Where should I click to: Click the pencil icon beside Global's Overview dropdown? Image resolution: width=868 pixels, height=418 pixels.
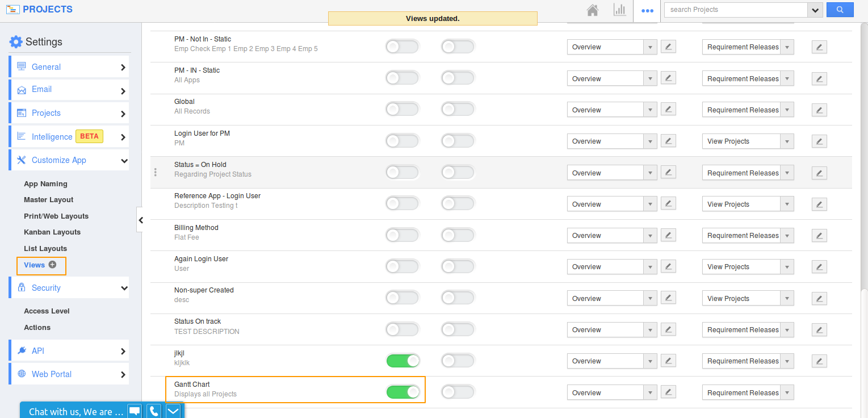[x=668, y=109]
